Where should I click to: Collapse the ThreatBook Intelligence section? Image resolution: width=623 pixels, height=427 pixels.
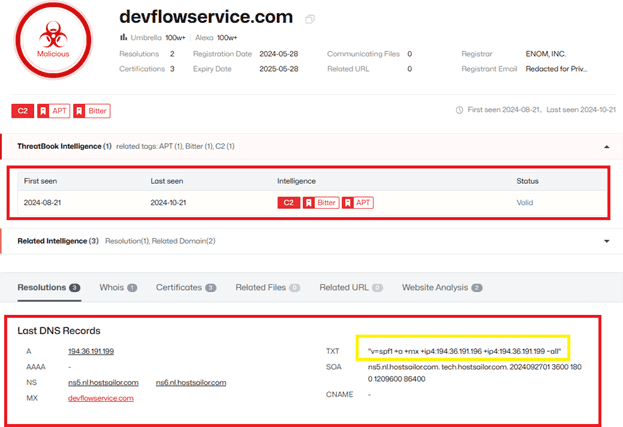point(606,146)
